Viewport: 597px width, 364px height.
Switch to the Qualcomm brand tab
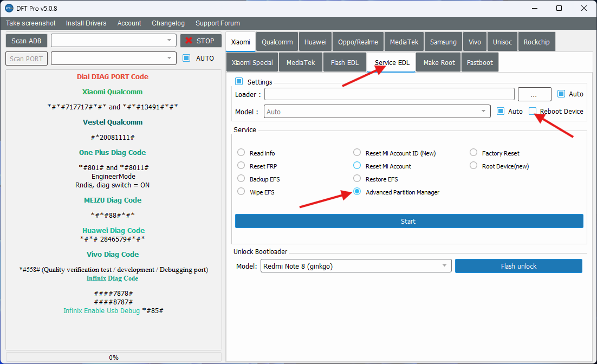click(x=277, y=42)
